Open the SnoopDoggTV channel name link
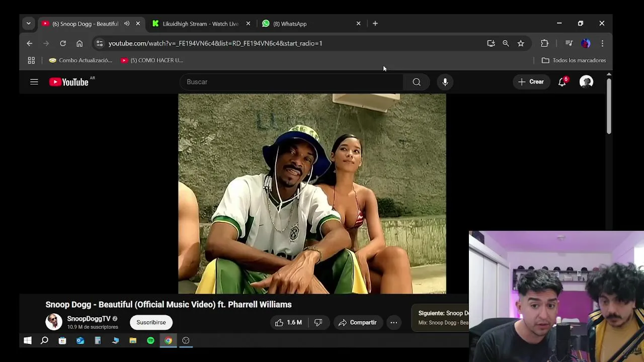The width and height of the screenshot is (644, 362). point(89,319)
